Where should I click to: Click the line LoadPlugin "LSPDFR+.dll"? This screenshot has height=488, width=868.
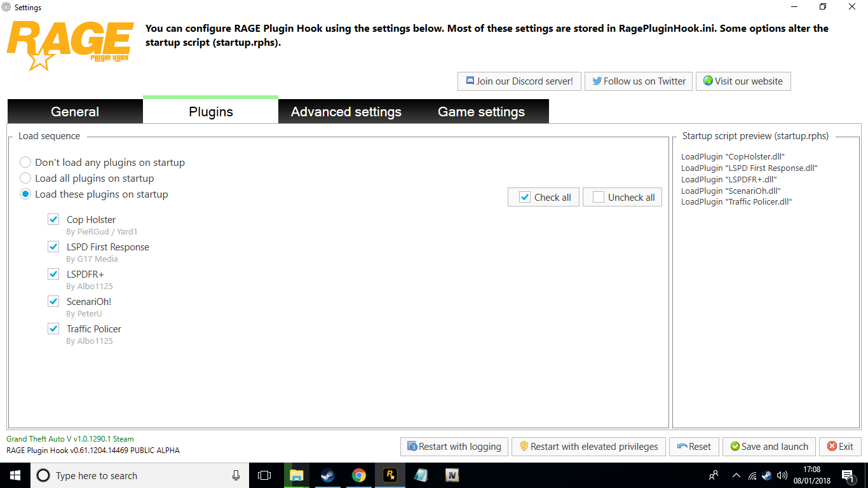729,179
